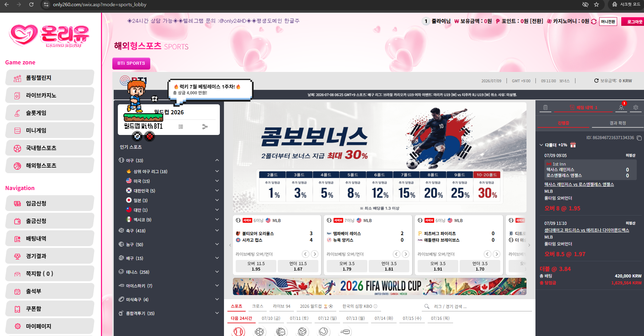Collapse the 다폴더 +1% bet entry
Viewport: 644px width, 336px height.
click(541, 145)
